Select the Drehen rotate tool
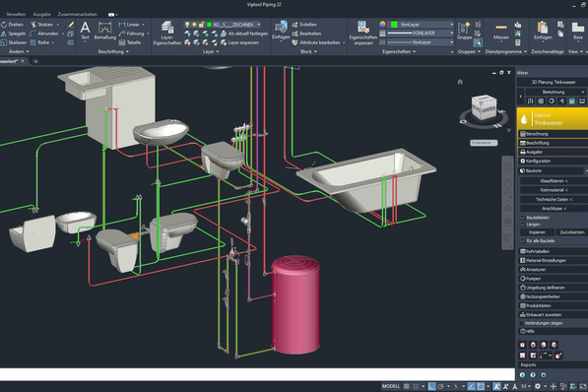 coord(12,25)
